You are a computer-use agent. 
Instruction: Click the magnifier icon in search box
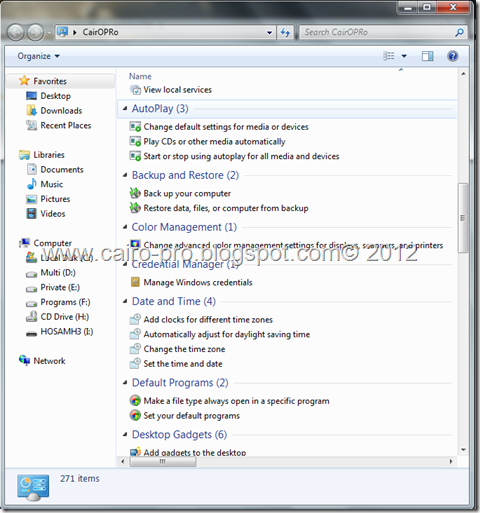point(459,32)
